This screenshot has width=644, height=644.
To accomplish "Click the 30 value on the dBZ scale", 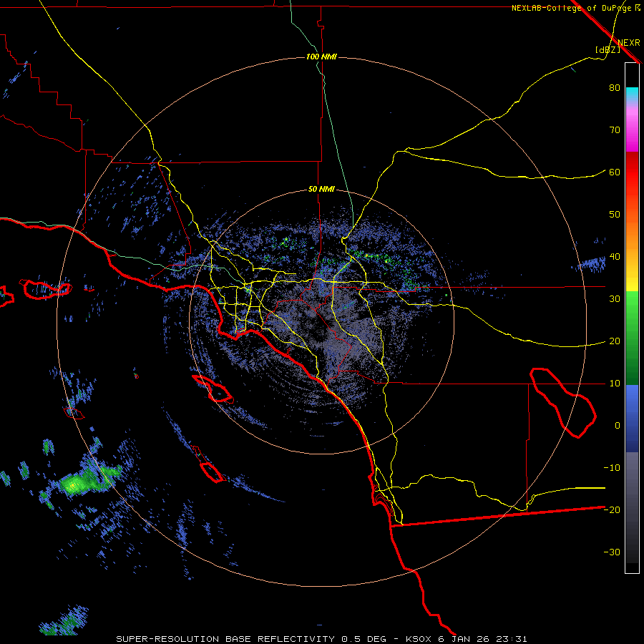I will click(x=615, y=299).
